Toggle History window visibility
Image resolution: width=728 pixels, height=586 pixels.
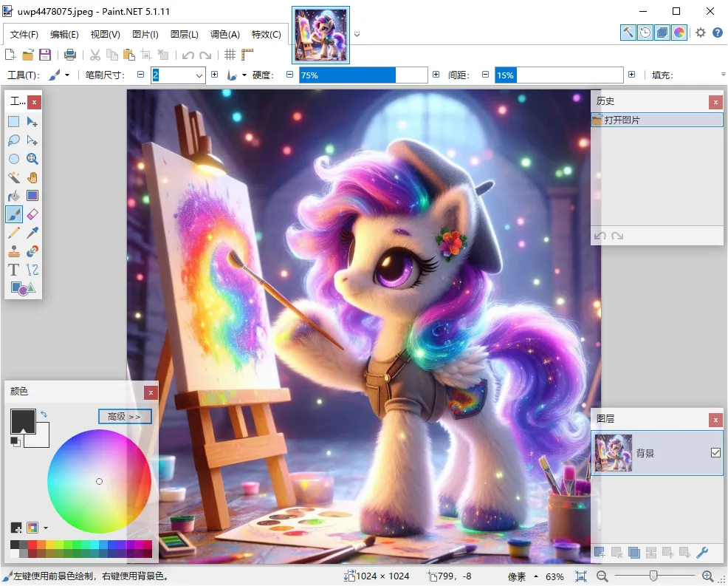coord(645,33)
